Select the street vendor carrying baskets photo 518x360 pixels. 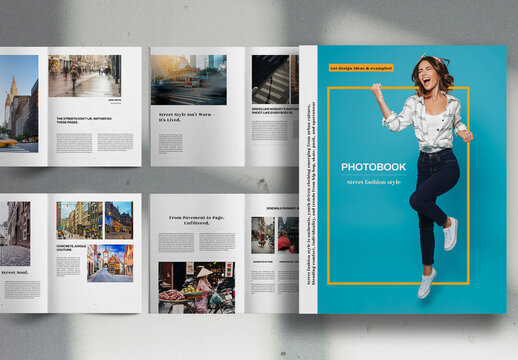click(263, 235)
